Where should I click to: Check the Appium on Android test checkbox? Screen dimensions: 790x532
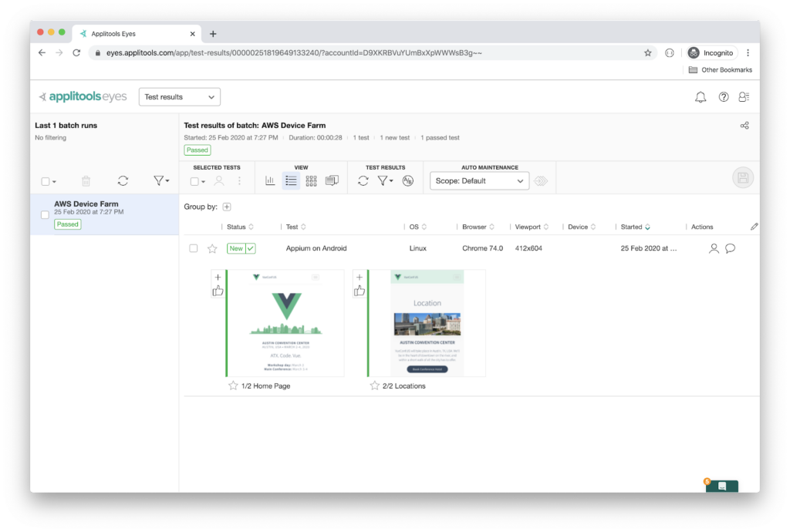coord(194,248)
